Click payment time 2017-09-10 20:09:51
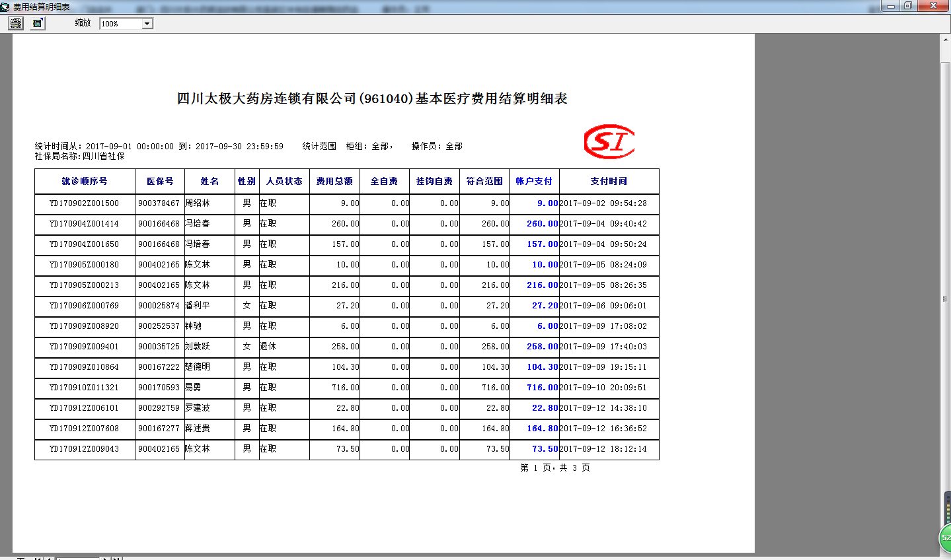This screenshot has height=560, width=951. [x=603, y=388]
